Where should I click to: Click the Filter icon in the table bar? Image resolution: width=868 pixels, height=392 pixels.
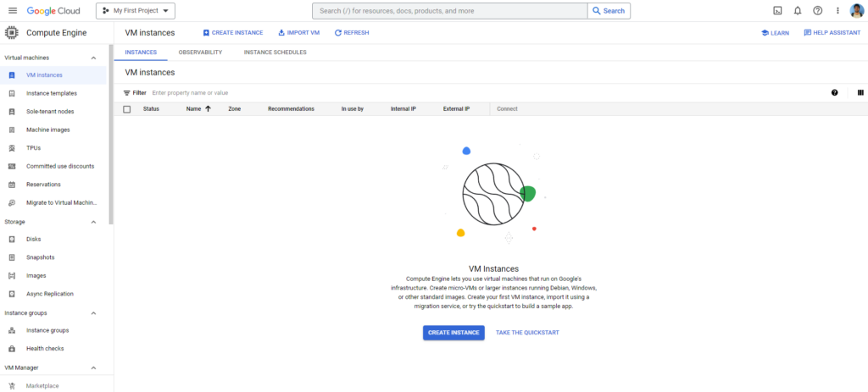coord(127,93)
